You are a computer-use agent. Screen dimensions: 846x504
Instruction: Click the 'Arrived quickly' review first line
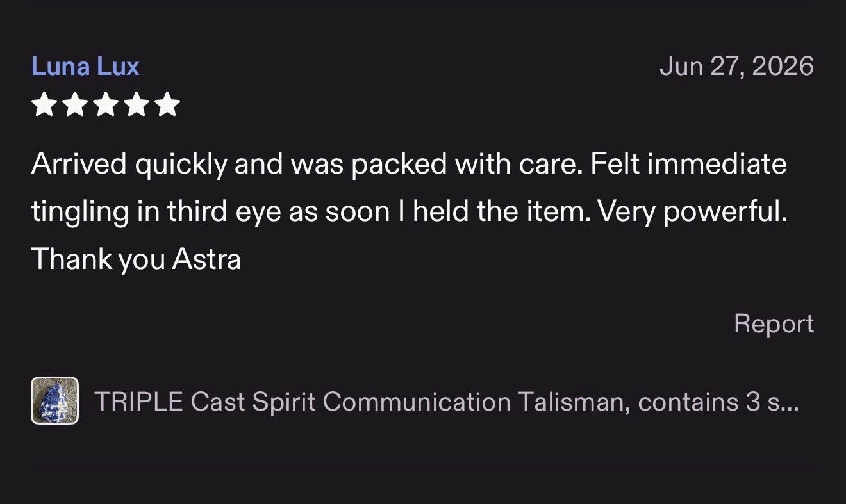tap(409, 164)
